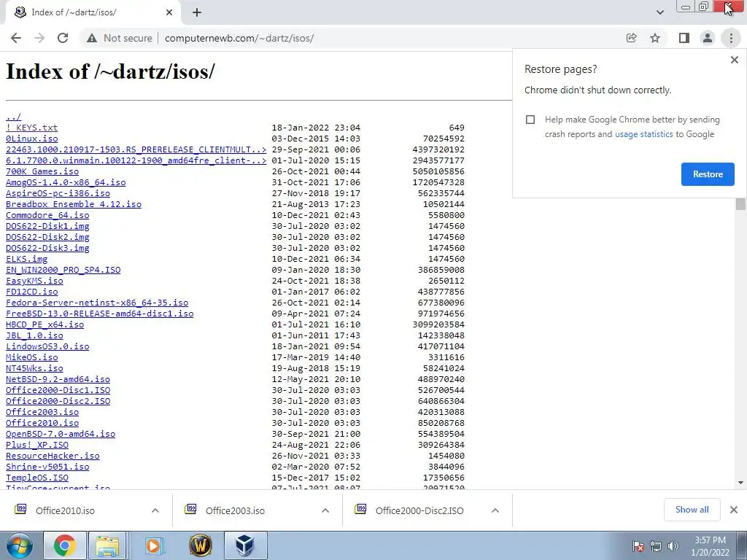The image size is (747, 560).
Task: Click the address bar URL
Action: point(239,38)
